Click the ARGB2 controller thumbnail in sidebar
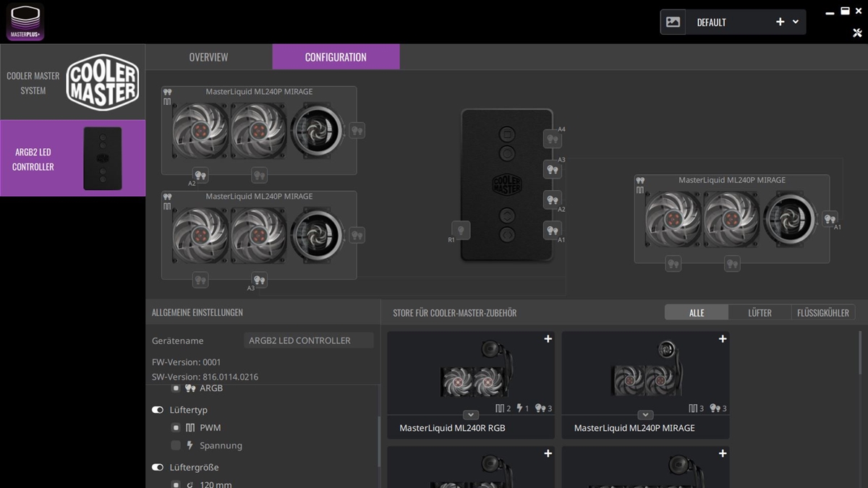 [103, 158]
